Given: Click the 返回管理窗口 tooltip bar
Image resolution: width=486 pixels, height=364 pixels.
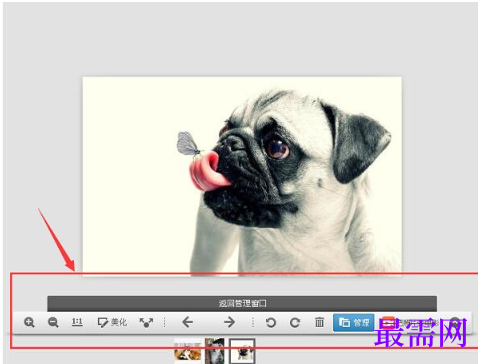Looking at the screenshot, I should point(242,303).
